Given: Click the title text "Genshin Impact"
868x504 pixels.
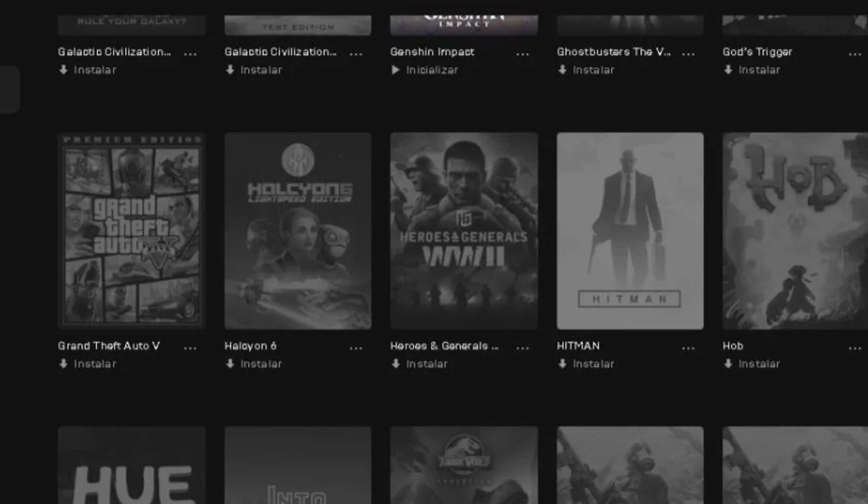Looking at the screenshot, I should (432, 52).
